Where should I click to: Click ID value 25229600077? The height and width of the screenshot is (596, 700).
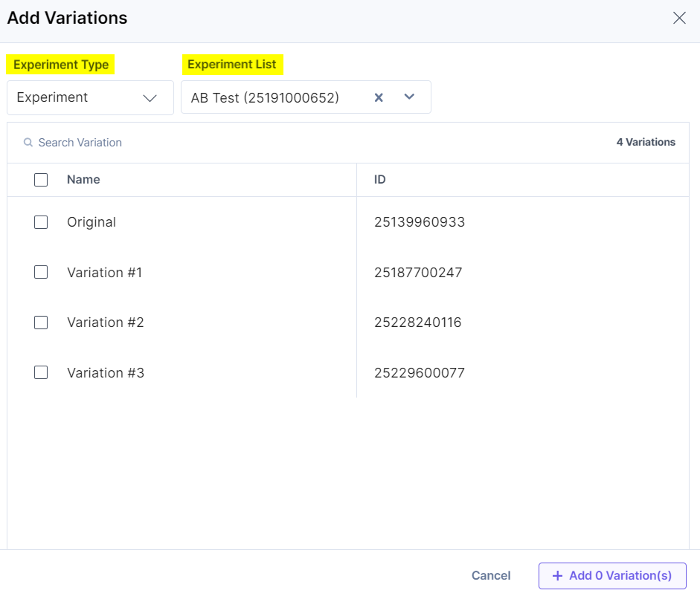(x=420, y=372)
